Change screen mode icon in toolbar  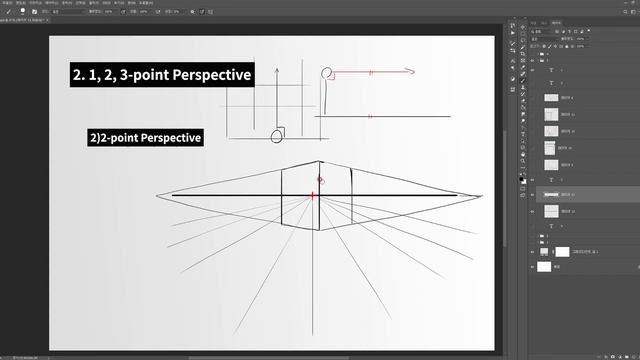coord(523,195)
